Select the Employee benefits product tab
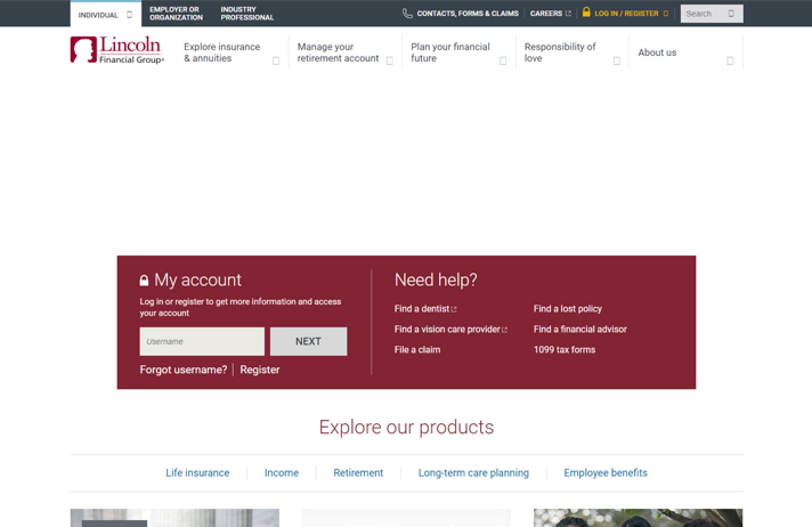Image resolution: width=812 pixels, height=527 pixels. 606,473
